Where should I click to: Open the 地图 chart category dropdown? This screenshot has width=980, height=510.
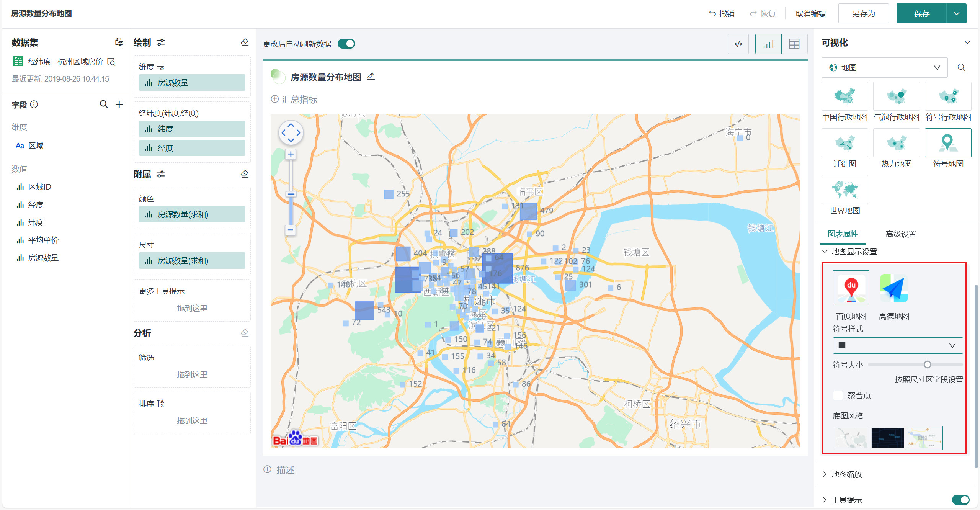tap(884, 68)
